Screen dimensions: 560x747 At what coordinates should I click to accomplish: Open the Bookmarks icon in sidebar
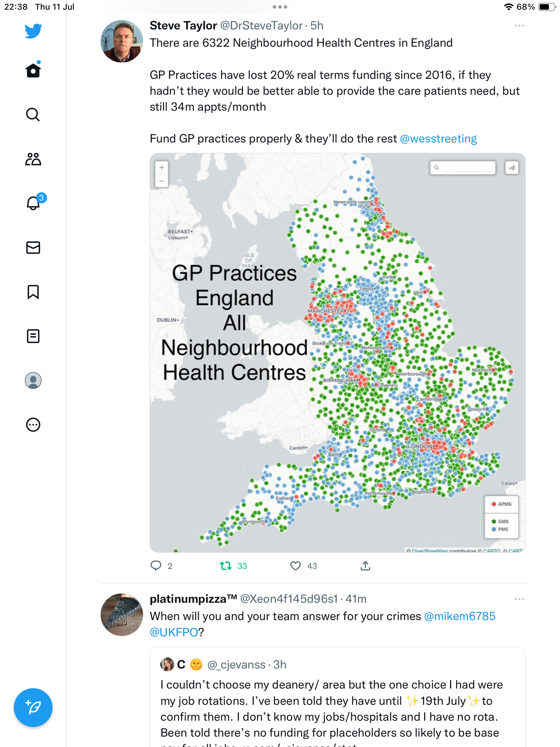click(33, 292)
